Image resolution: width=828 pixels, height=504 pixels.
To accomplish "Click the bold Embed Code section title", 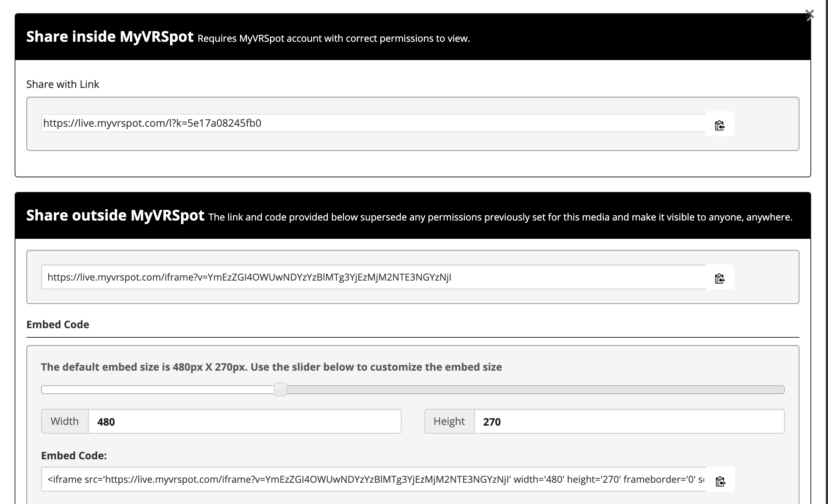I will click(x=58, y=325).
